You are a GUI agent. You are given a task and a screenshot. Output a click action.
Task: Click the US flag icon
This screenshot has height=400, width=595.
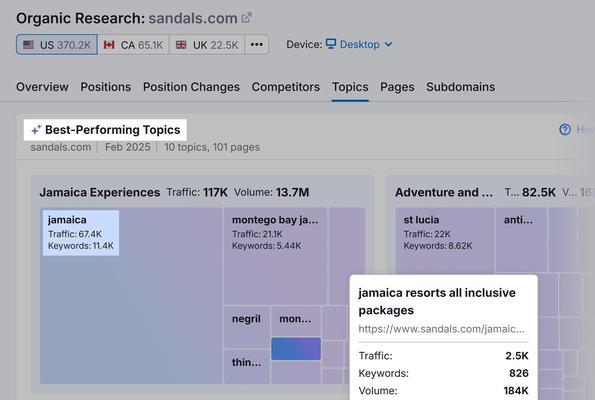point(28,45)
